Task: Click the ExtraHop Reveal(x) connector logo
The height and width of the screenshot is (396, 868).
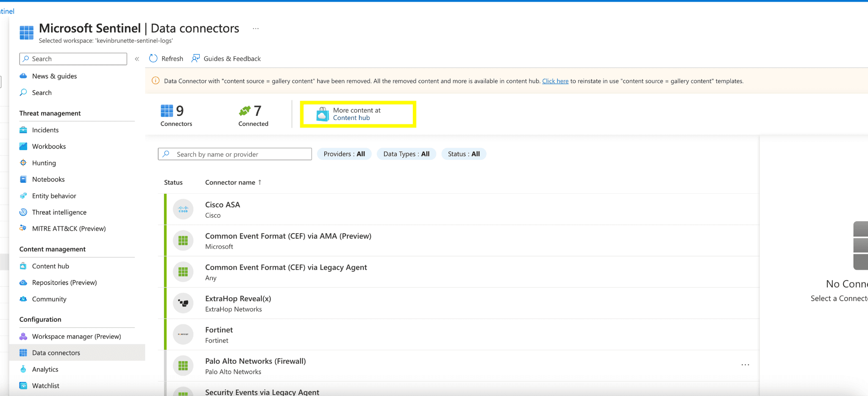Action: tap(183, 303)
